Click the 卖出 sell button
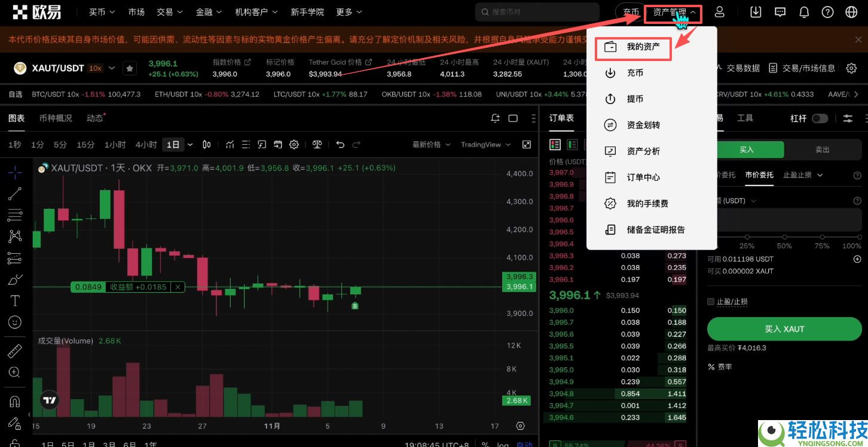 [821, 150]
